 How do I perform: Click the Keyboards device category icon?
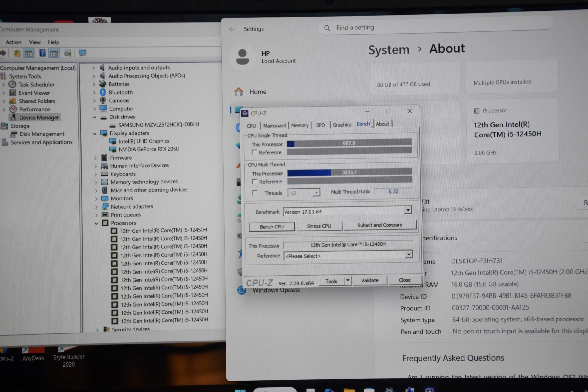(x=104, y=174)
